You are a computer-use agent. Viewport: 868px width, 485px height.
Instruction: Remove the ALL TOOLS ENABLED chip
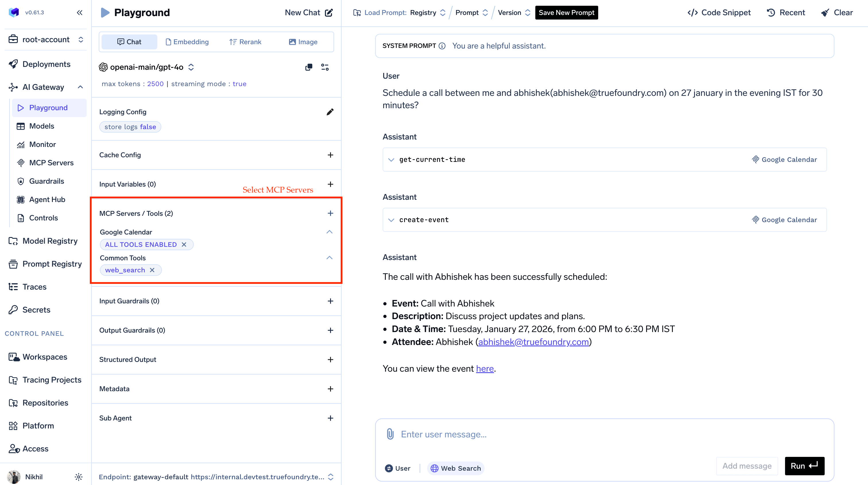tap(184, 245)
